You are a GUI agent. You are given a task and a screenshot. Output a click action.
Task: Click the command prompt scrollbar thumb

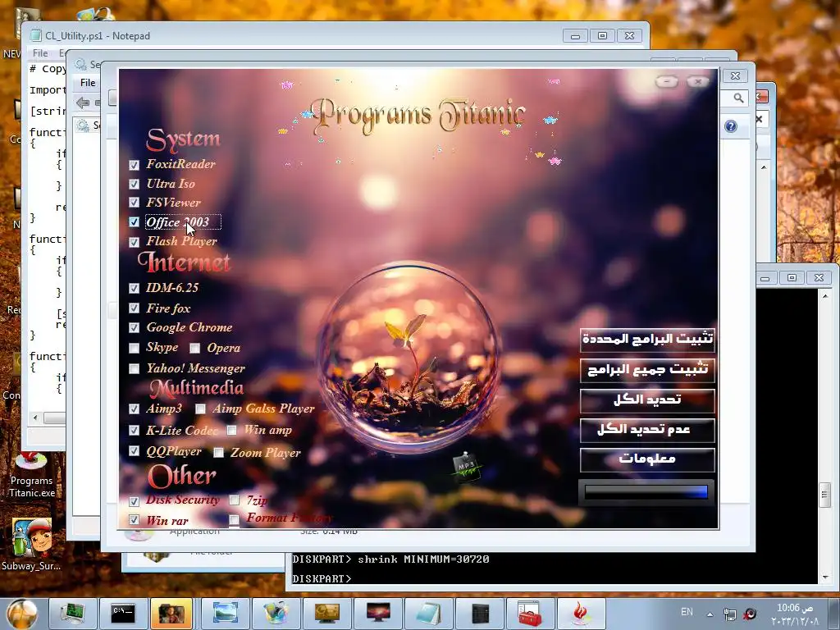tap(825, 495)
